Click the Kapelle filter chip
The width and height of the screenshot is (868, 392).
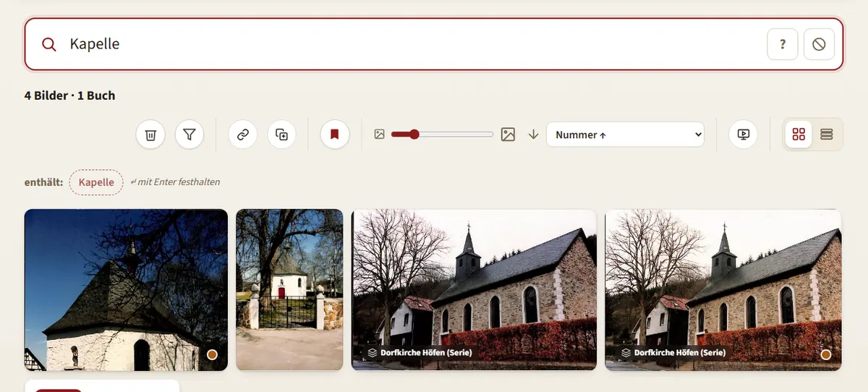(96, 182)
